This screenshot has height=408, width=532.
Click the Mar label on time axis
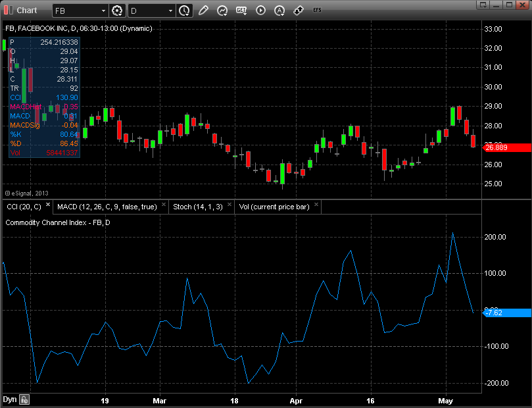tap(159, 401)
